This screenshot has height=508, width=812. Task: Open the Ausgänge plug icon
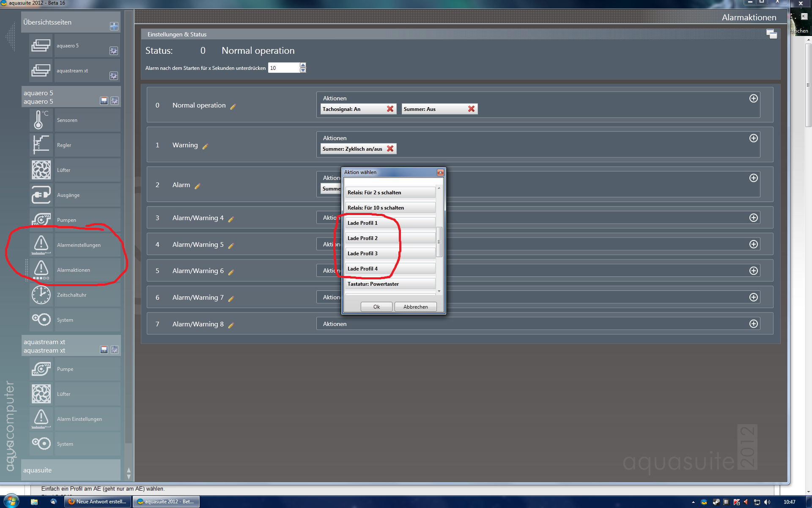pyautogui.click(x=41, y=195)
